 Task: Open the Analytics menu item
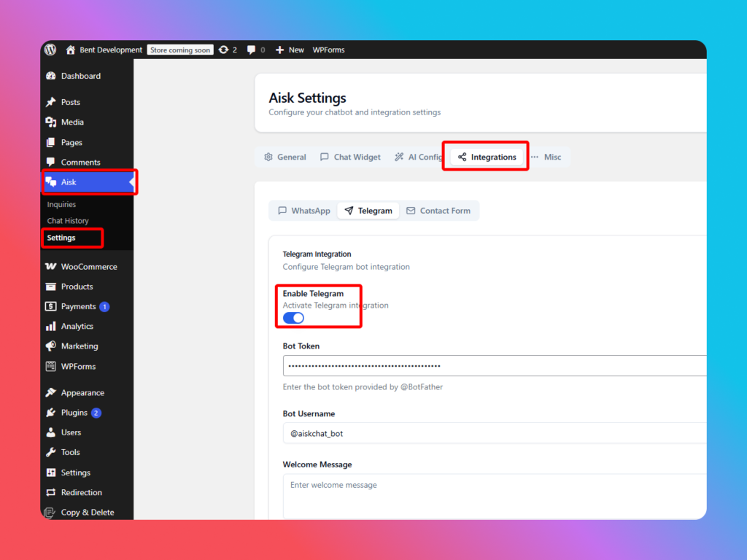coord(77,327)
